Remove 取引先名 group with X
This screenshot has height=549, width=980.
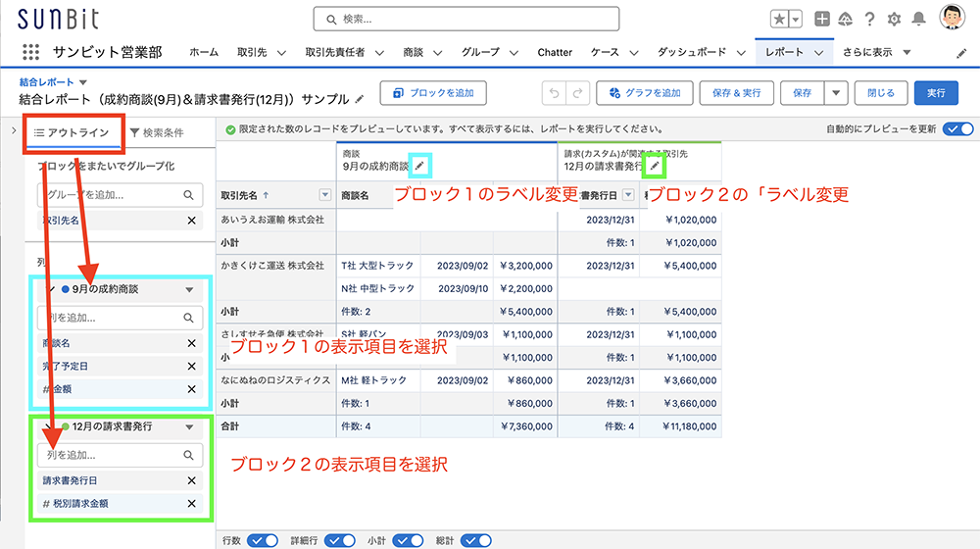tap(192, 221)
